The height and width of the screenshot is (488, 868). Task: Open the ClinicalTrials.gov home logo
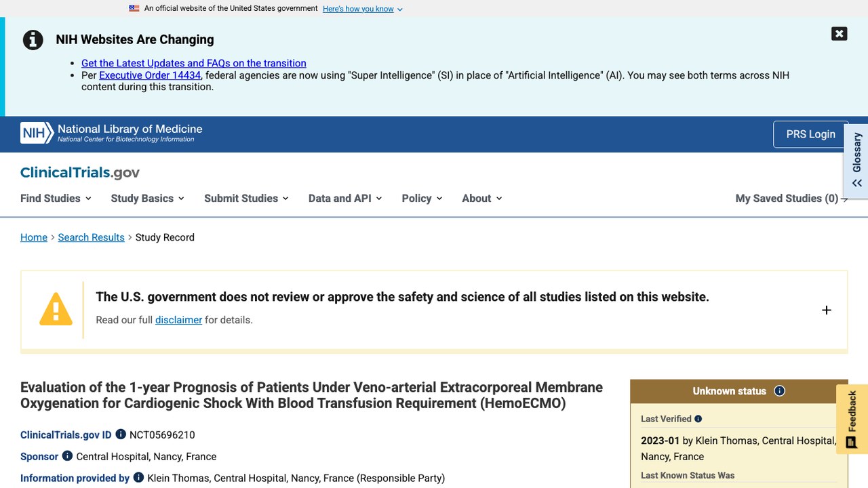80,173
